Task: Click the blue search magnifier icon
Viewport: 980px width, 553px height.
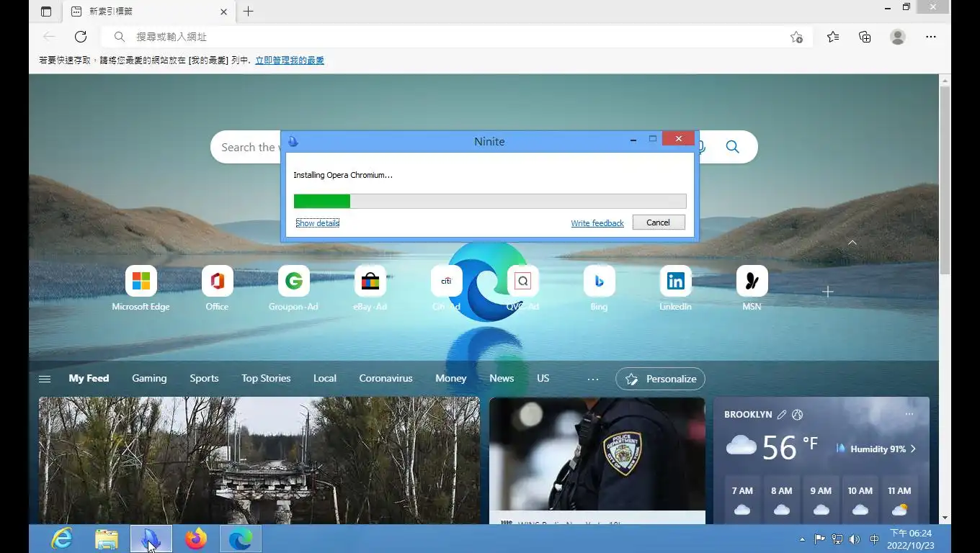Action: click(733, 147)
